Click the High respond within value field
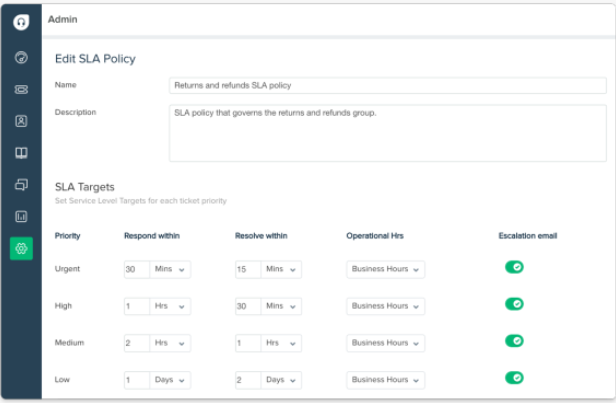Image resolution: width=616 pixels, height=403 pixels. tap(136, 306)
